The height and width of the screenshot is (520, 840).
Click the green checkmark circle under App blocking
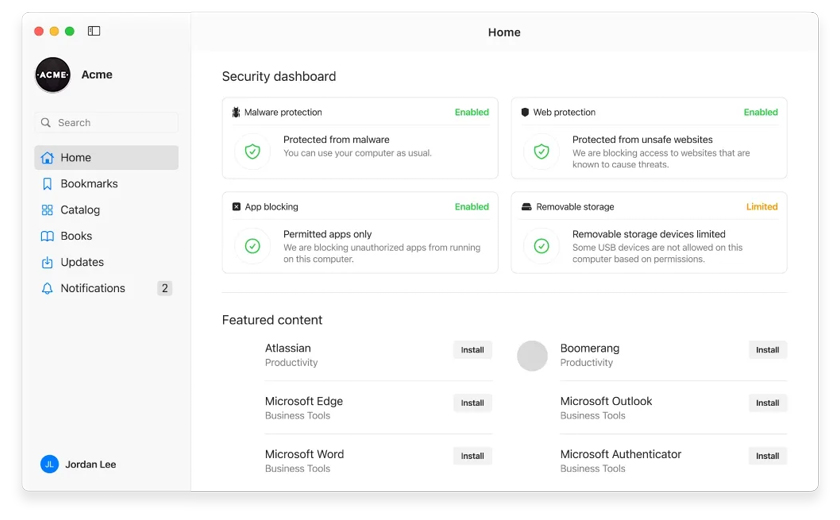(253, 246)
